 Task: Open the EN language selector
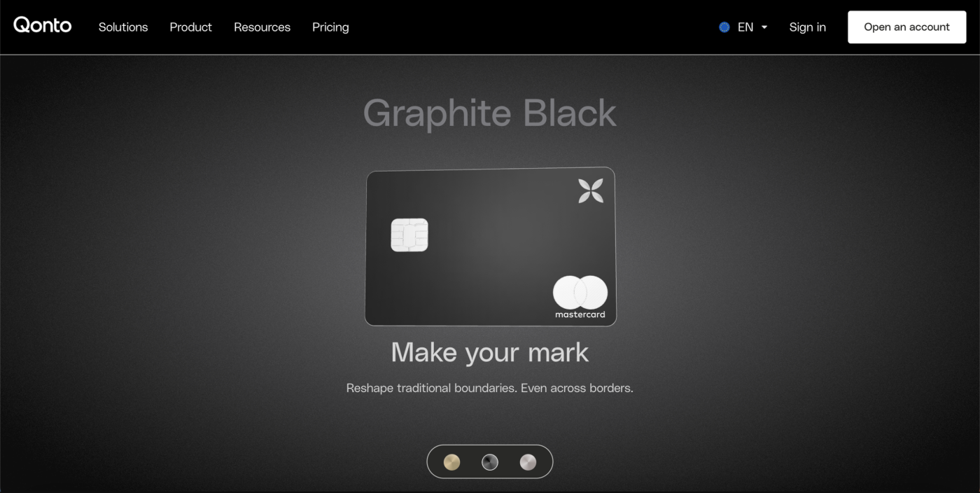click(745, 27)
